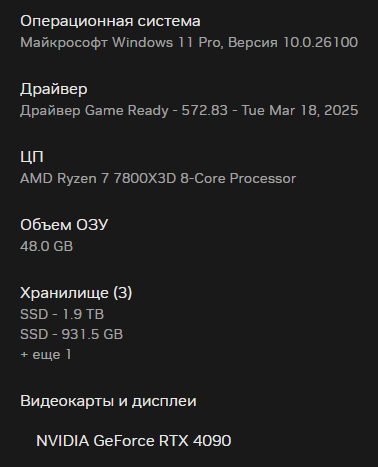
Task: Select the SSD - 1.9 TB storage line
Action: (62, 314)
